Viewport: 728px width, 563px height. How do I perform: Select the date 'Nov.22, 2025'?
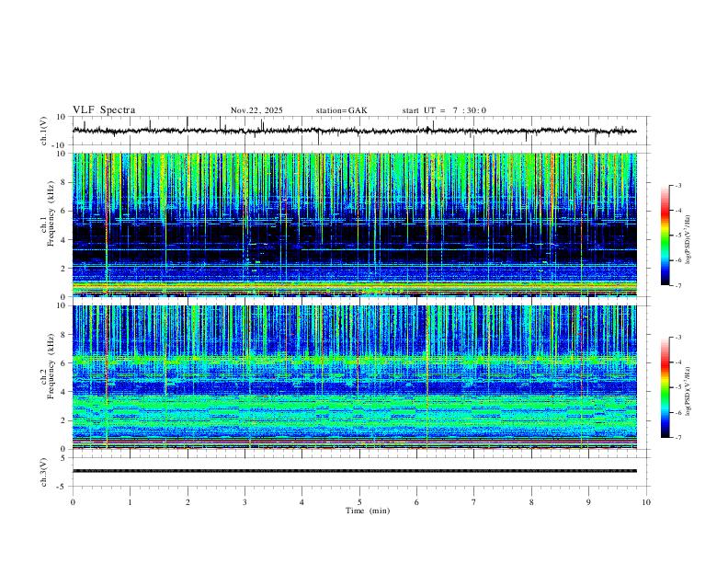(256, 110)
